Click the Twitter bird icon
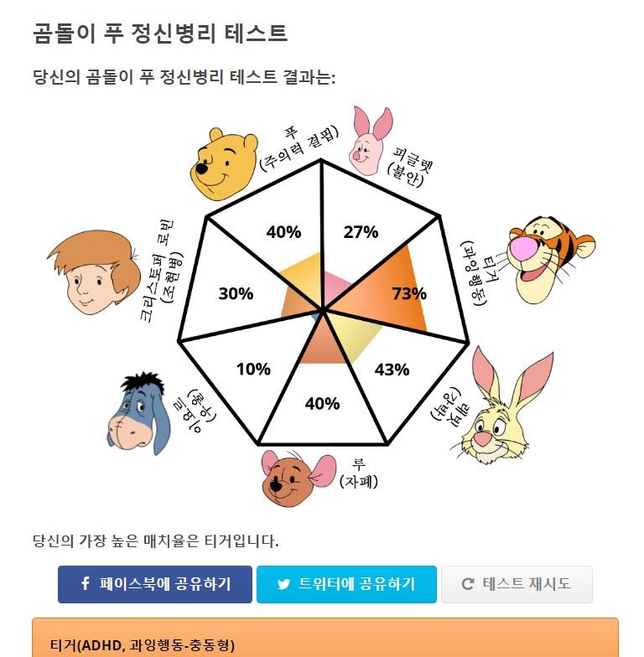The width and height of the screenshot is (644, 657). pyautogui.click(x=283, y=584)
